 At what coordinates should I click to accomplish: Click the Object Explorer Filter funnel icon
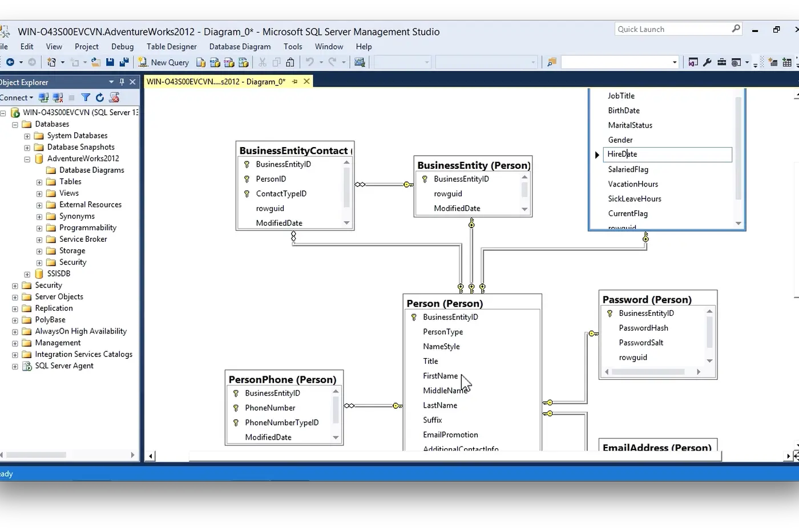pyautogui.click(x=86, y=98)
